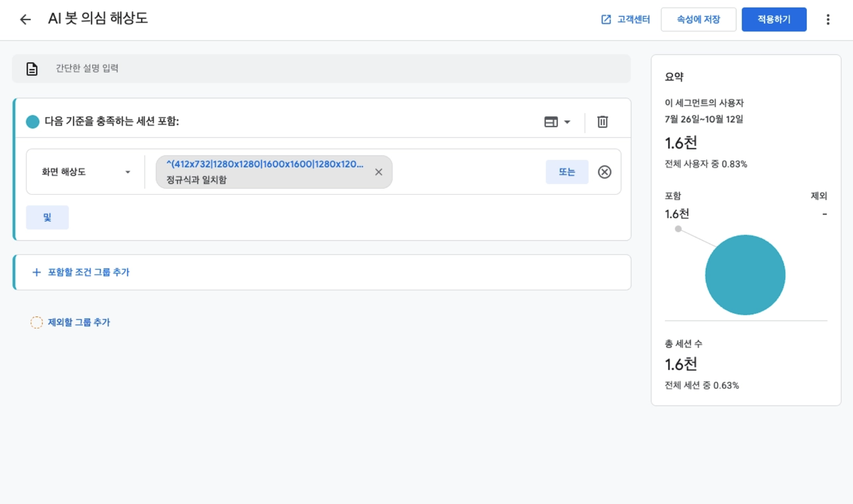Viewport: 853px width, 504px height.
Task: Remove the condition with circled X icon
Action: pyautogui.click(x=605, y=172)
